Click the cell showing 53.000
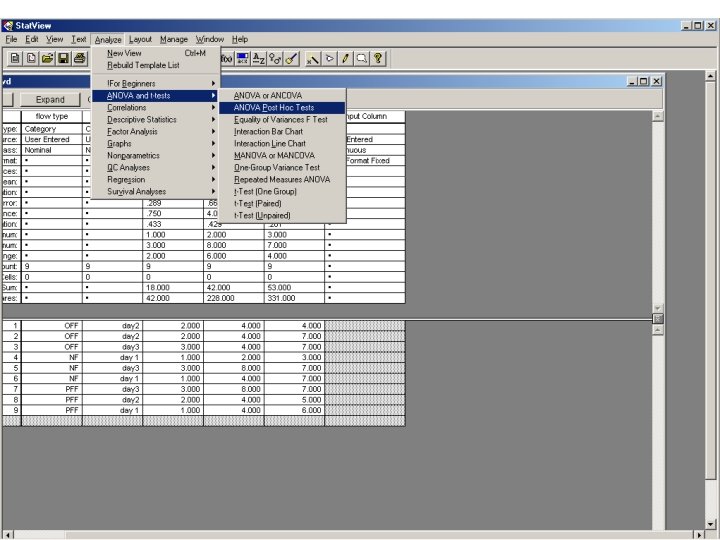720x540 pixels. pyautogui.click(x=294, y=287)
